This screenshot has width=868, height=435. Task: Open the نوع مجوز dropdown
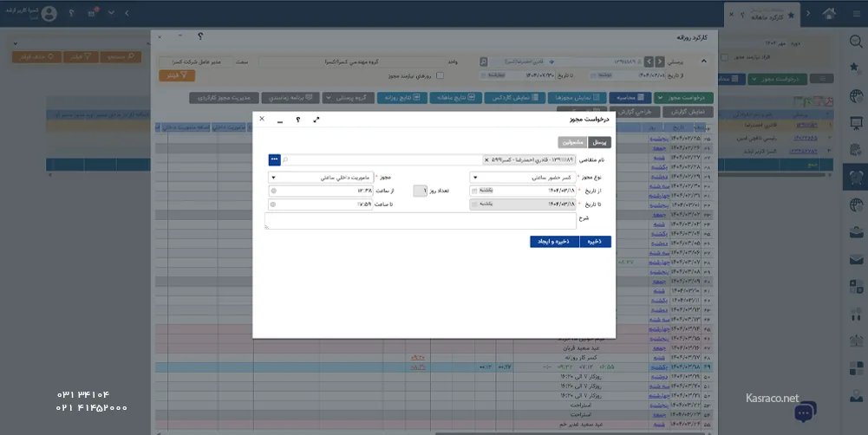pyautogui.click(x=475, y=177)
